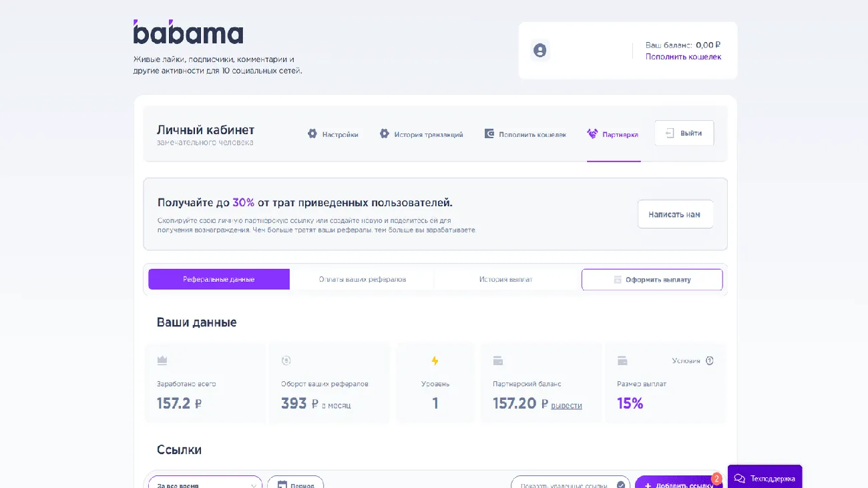Open the Настройки menu item

333,134
